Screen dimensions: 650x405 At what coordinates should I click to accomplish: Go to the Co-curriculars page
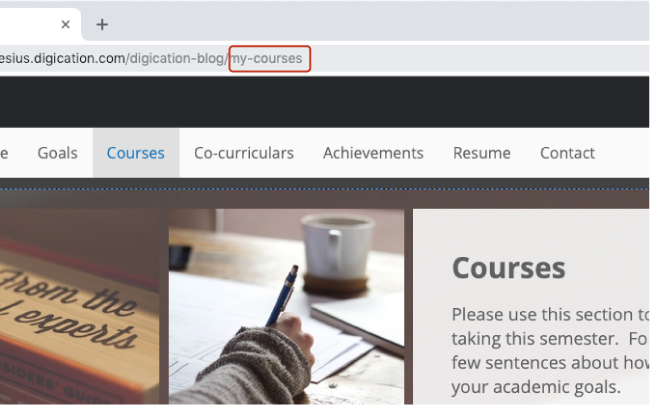pos(244,153)
